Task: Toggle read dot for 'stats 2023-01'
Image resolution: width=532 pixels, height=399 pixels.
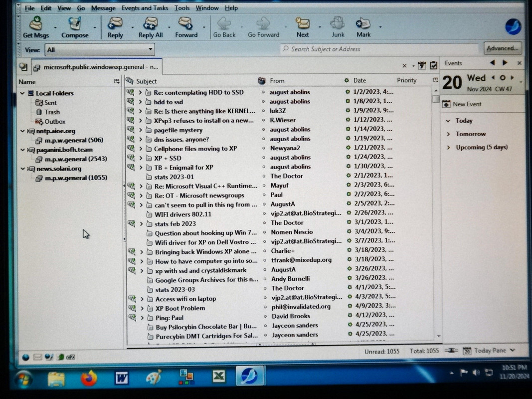Action: point(264,176)
